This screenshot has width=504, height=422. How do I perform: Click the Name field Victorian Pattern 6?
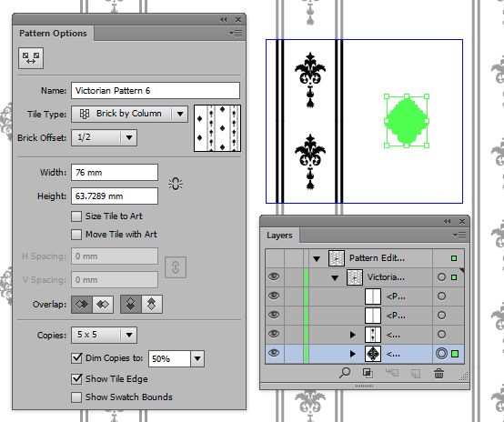point(156,91)
